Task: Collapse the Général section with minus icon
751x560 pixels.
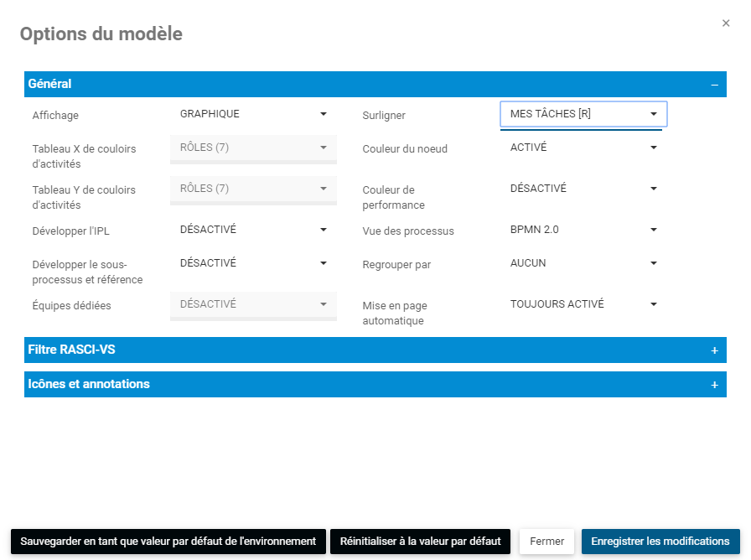Action: [x=714, y=85]
